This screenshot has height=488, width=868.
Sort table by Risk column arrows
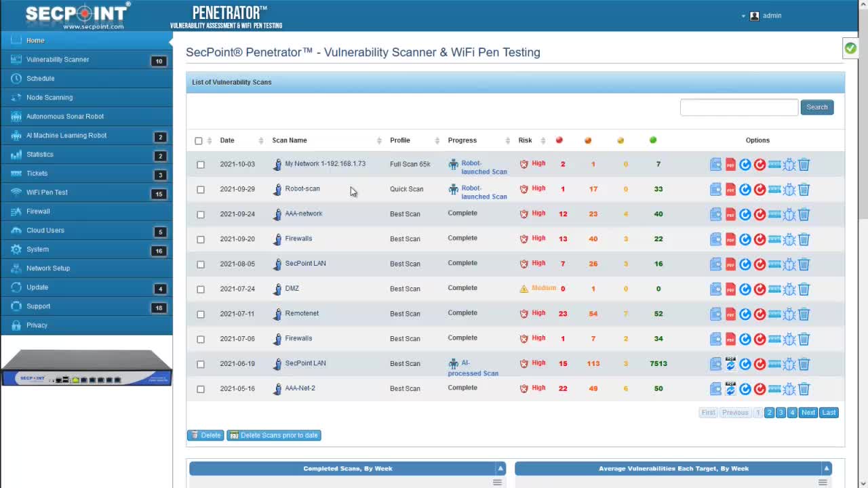[543, 140]
